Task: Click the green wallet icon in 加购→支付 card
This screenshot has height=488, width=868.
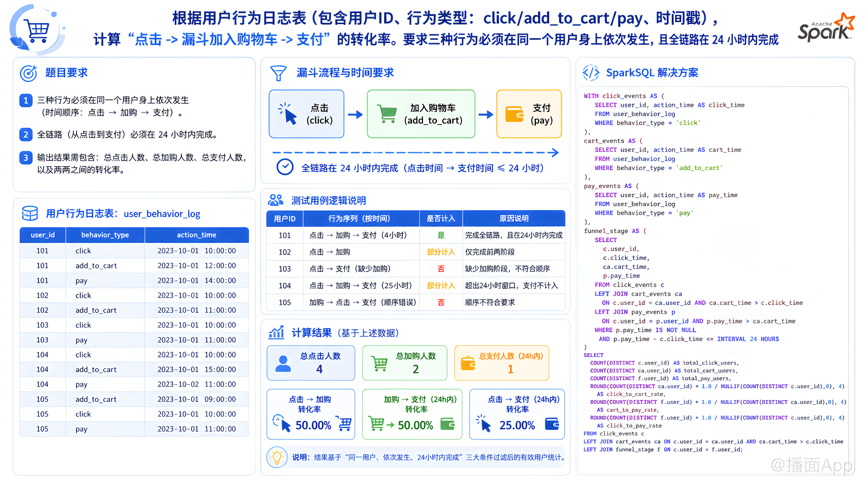Action: click(x=448, y=424)
